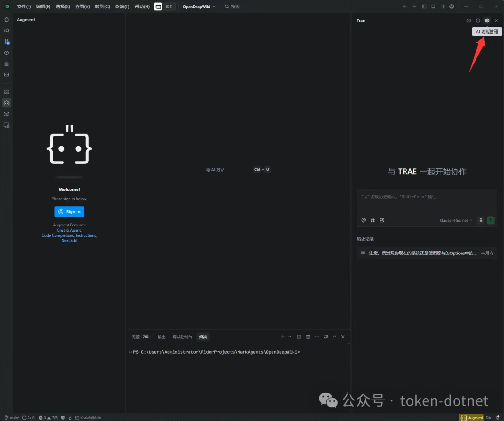Toggle the bottom panel layout icon
This screenshot has height=421, width=504.
433,7
